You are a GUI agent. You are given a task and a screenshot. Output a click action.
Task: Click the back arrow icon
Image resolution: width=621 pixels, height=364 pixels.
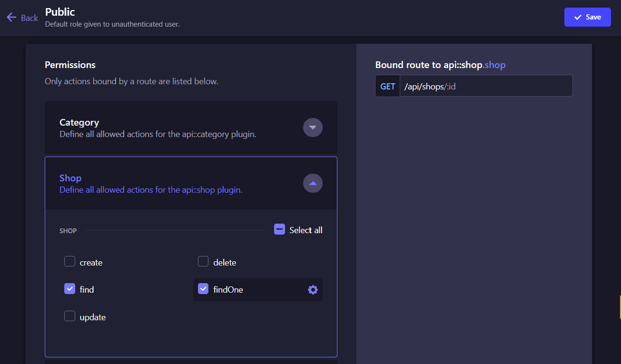pos(11,18)
